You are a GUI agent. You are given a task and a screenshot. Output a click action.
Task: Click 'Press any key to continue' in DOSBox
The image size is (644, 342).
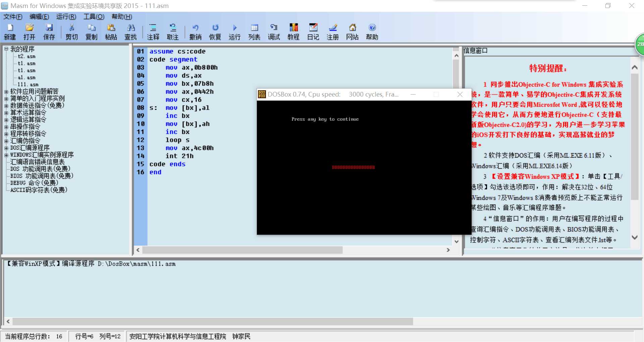(x=325, y=119)
